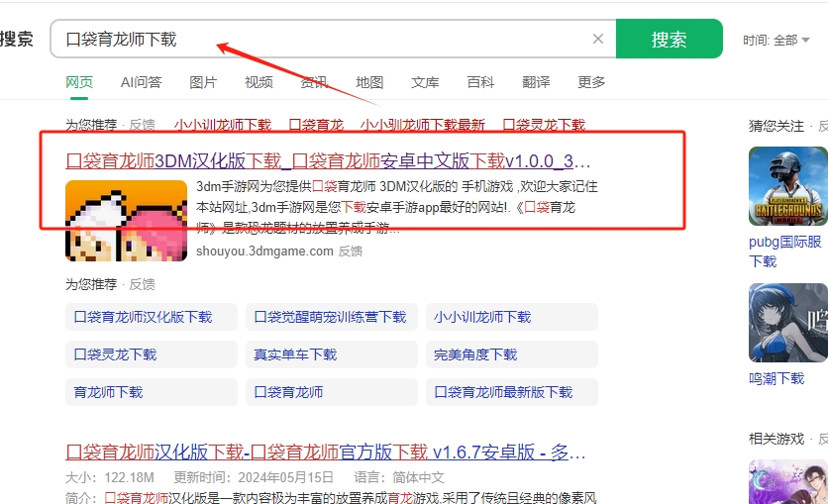Select the 完美角度下载 chip
This screenshot has height=504, width=828.
click(x=512, y=354)
